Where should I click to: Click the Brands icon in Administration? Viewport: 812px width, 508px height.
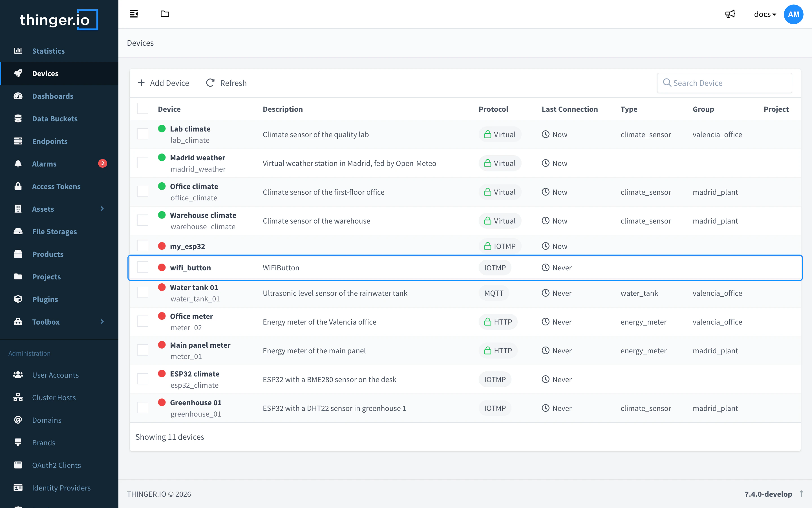[18, 443]
